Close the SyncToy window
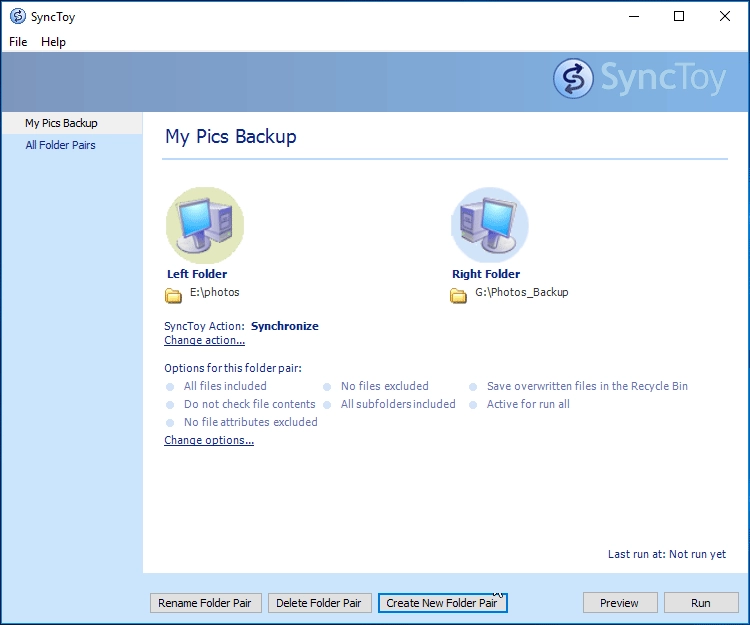The width and height of the screenshot is (750, 625). pos(725,16)
